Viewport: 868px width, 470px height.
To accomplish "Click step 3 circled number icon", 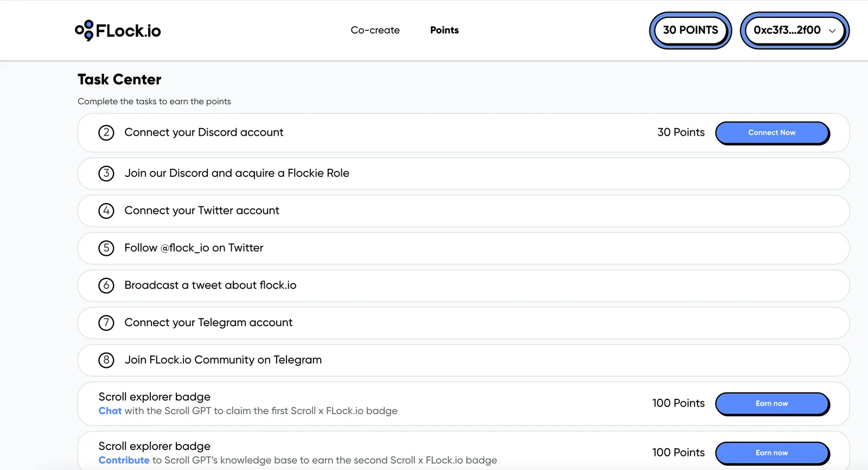I will (x=106, y=174).
